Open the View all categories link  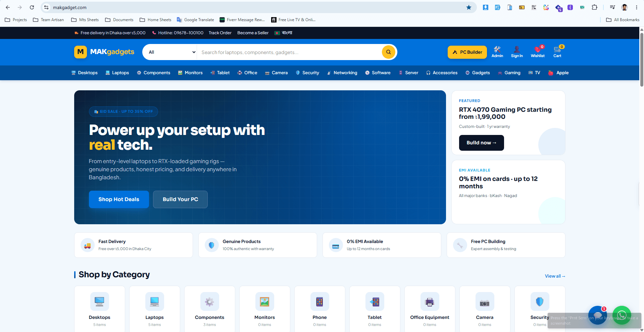point(555,276)
